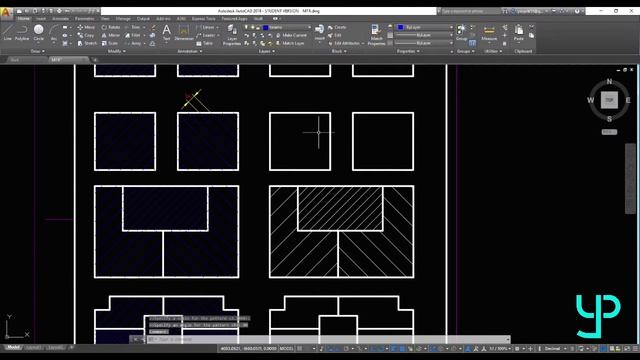Viewport: 640px width, 360px height.
Task: Expand the Modify panel dropdown
Action: (117, 51)
